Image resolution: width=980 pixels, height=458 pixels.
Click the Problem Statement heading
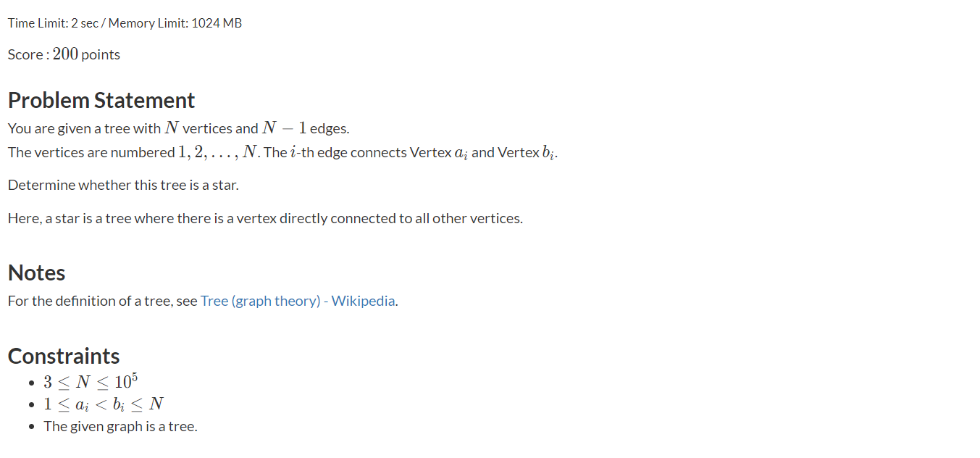click(101, 100)
